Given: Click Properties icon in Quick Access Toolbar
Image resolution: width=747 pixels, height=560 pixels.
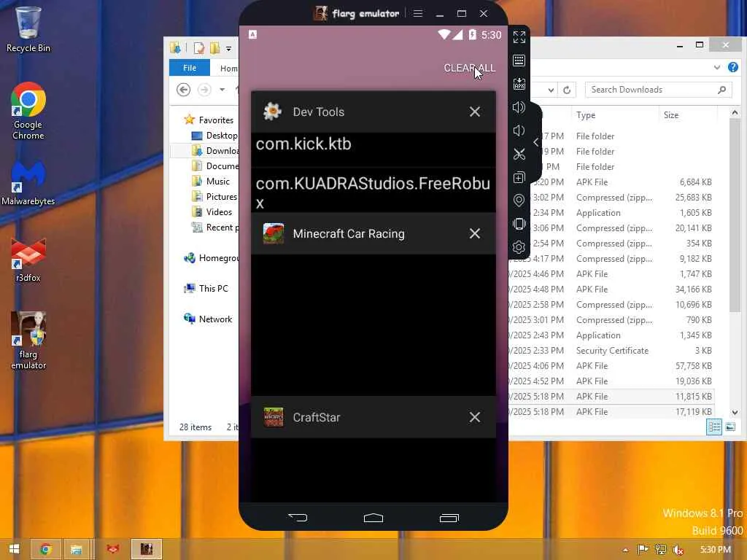Looking at the screenshot, I should 198,48.
